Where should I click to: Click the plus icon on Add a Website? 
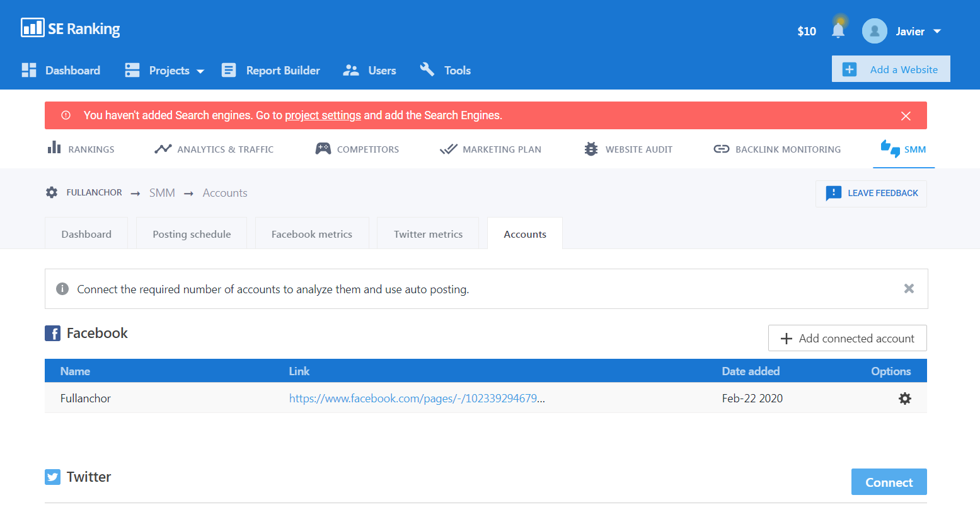coord(850,69)
